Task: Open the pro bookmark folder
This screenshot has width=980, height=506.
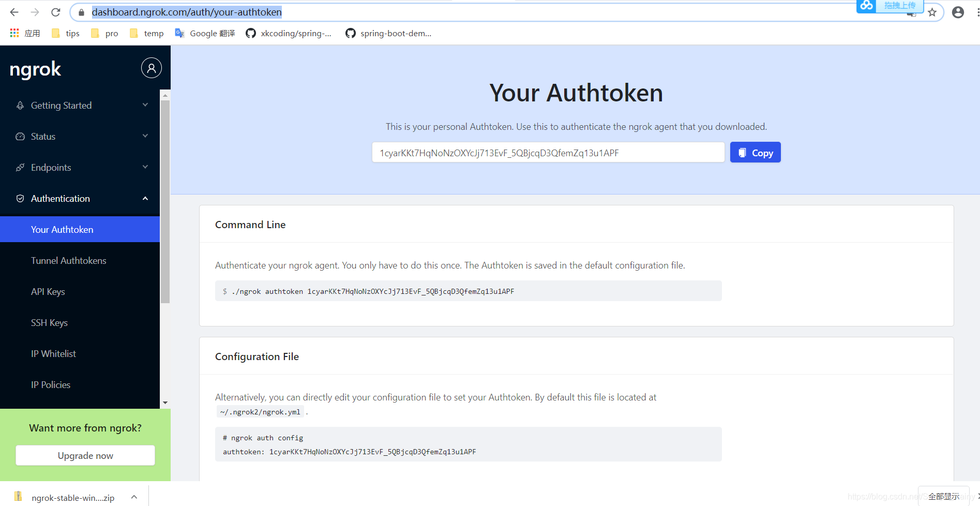Action: (104, 33)
